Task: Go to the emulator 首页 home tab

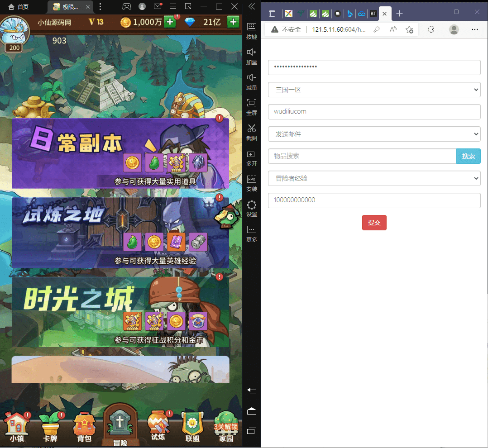Action: [18, 7]
